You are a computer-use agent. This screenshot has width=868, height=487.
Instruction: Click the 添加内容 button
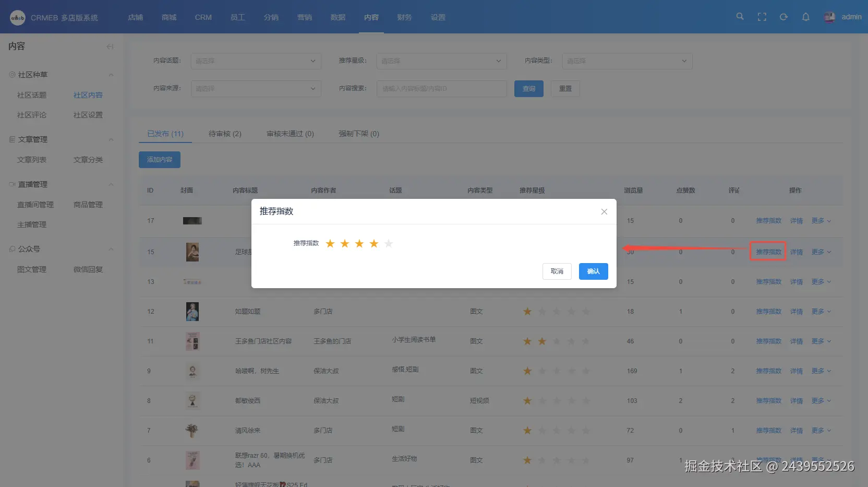click(160, 160)
